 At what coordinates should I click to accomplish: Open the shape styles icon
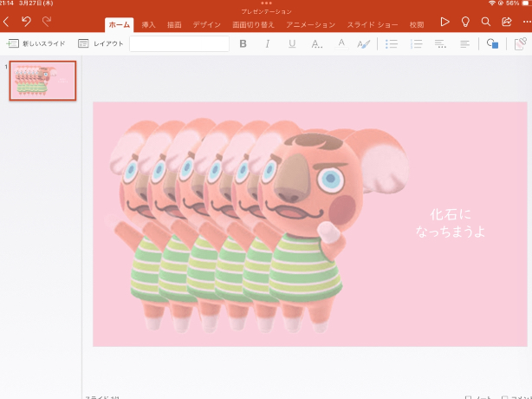520,44
